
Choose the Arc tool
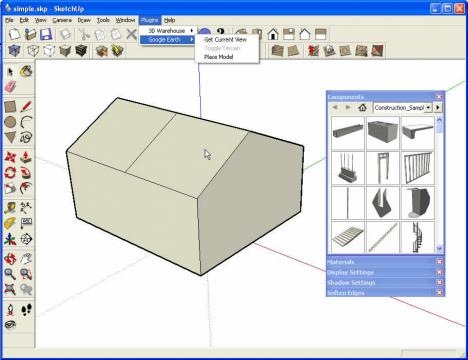point(26,122)
